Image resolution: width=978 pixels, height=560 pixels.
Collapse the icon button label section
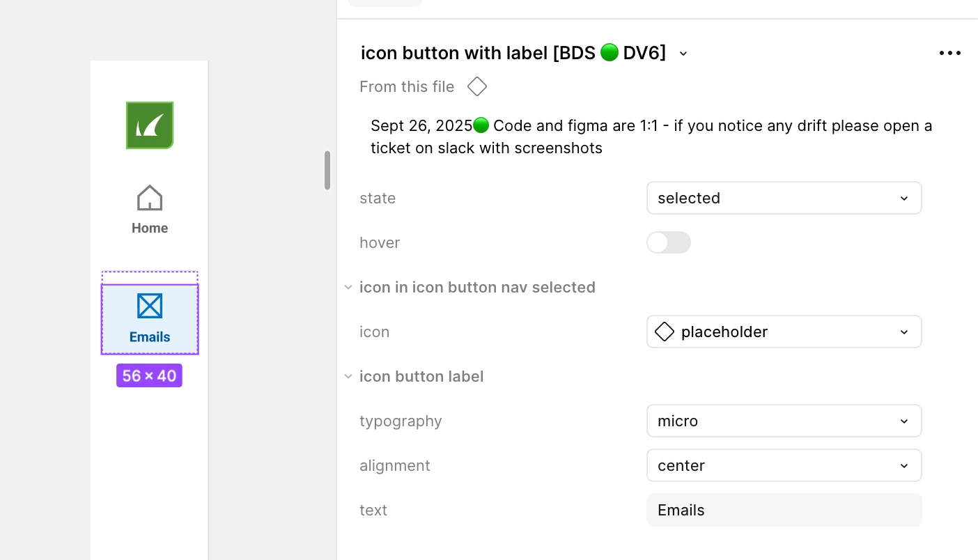(348, 377)
